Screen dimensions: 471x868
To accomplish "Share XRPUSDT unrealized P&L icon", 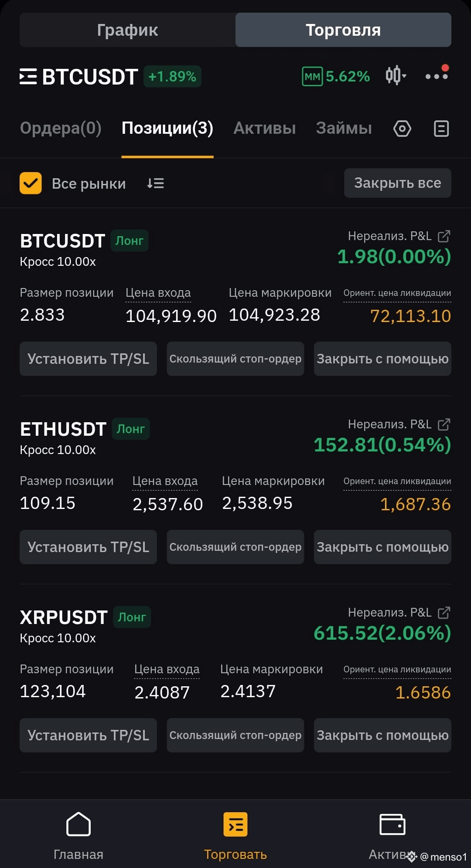I will point(444,612).
